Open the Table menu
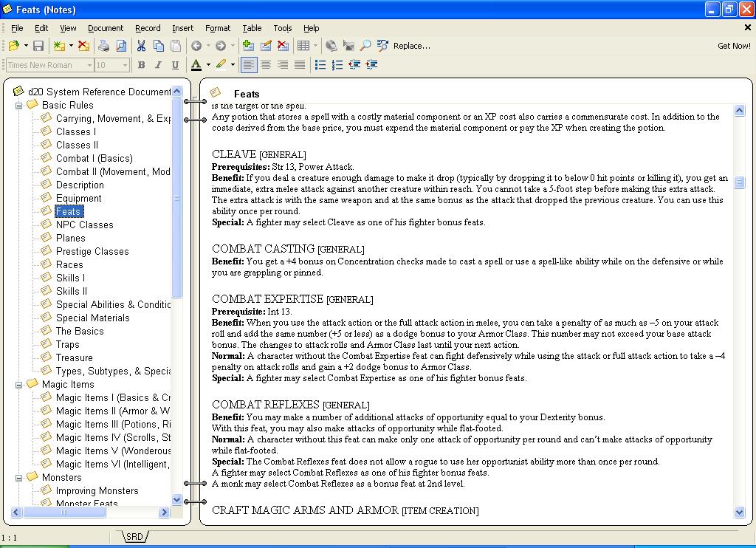Image resolution: width=756 pixels, height=548 pixels. [x=252, y=28]
